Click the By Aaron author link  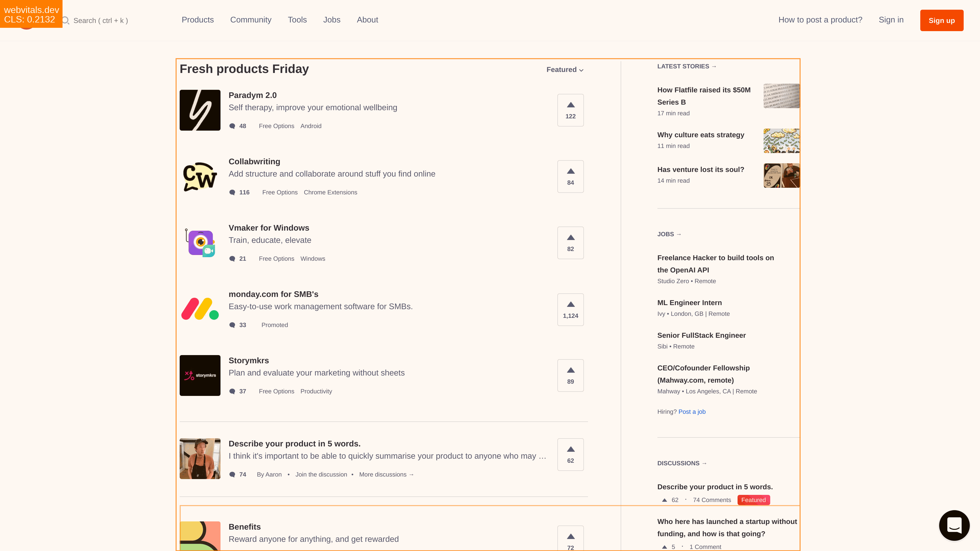(269, 474)
